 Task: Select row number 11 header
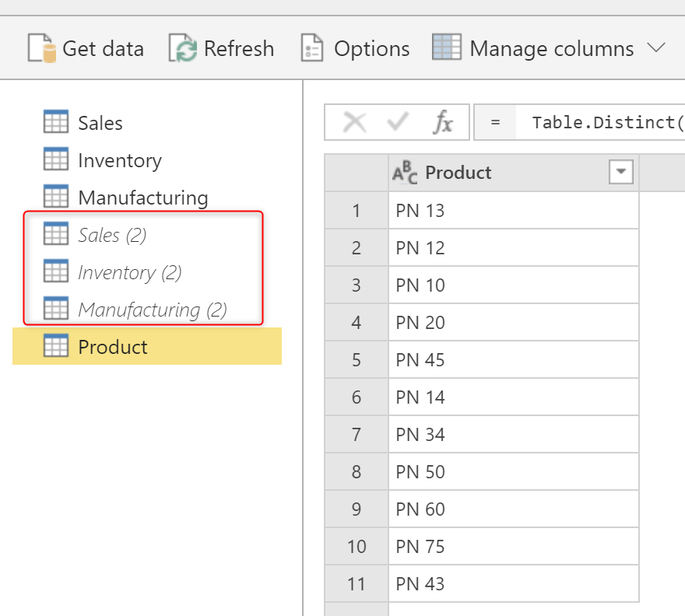coord(356,583)
